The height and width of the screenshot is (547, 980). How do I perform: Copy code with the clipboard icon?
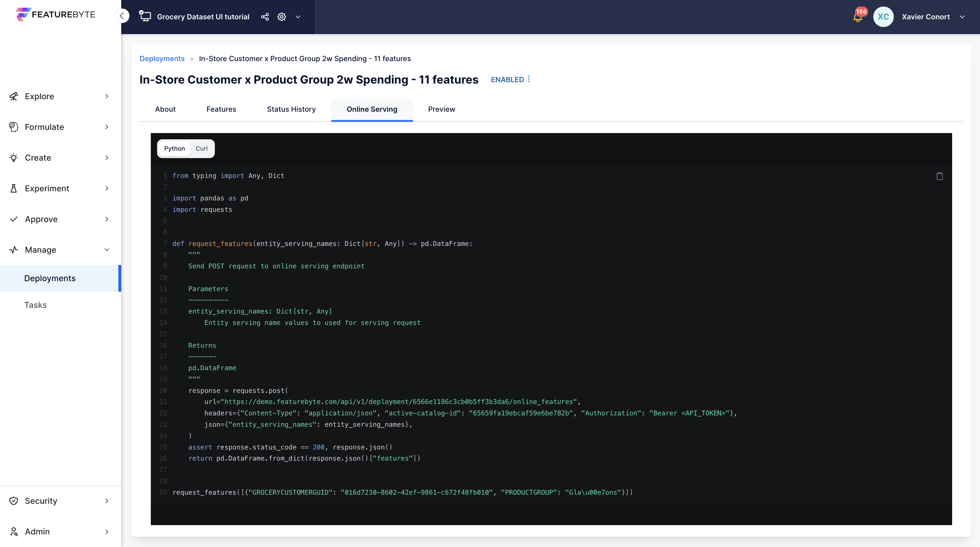click(x=939, y=176)
